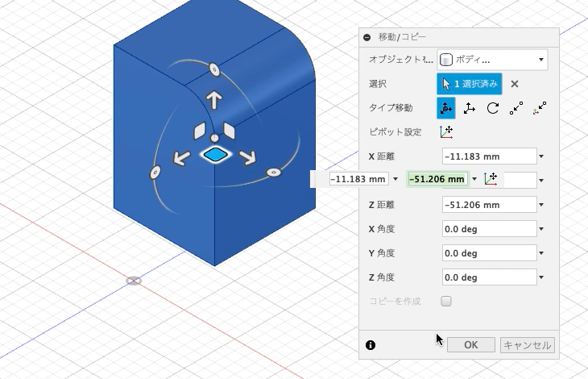Click the X 角度 input field
Viewport: 588px width, 379px height.
[490, 229]
